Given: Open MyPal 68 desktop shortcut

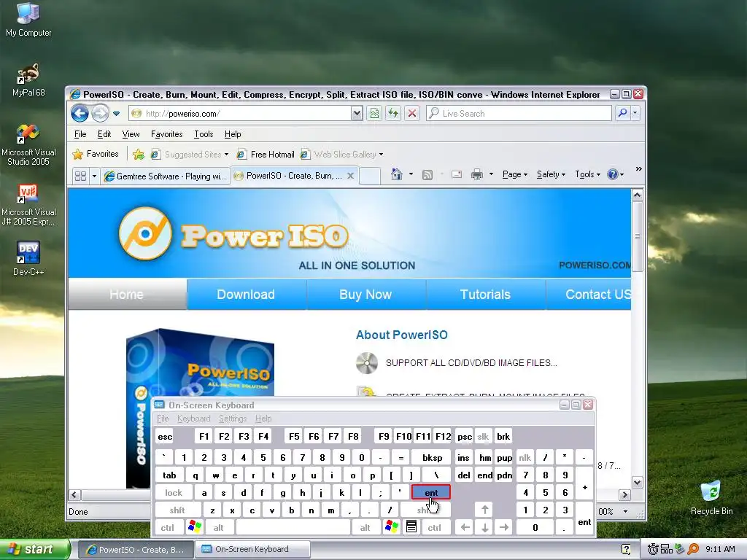Looking at the screenshot, I should click(x=28, y=79).
